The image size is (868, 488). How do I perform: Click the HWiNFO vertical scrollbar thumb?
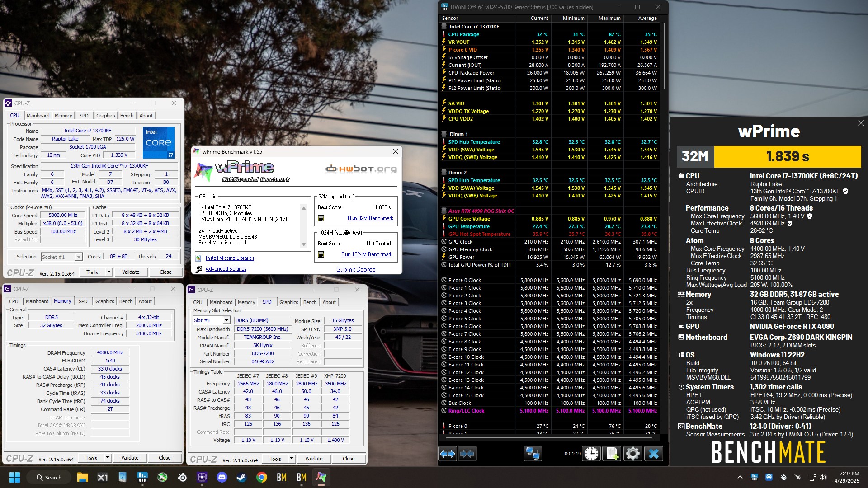664,56
